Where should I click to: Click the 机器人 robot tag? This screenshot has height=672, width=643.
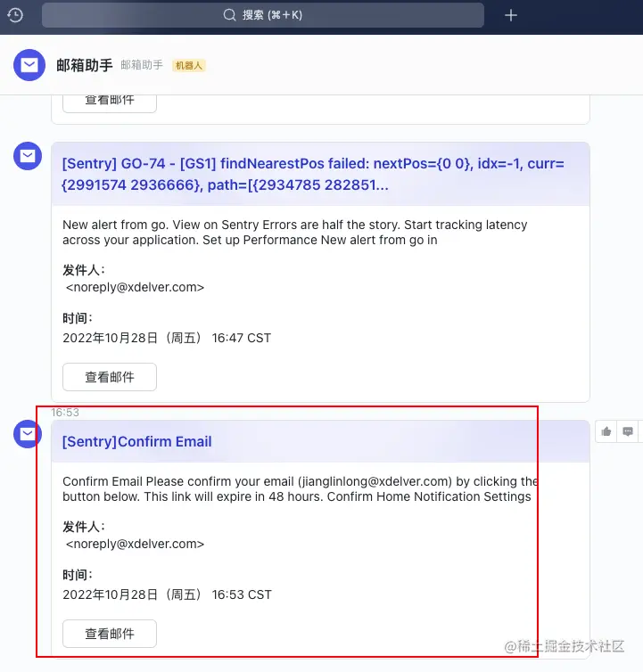pos(189,66)
